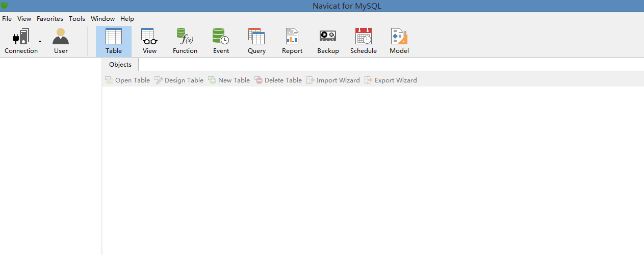Viewport: 644px width, 255px height.
Task: Open the Help menu
Action: point(127,19)
